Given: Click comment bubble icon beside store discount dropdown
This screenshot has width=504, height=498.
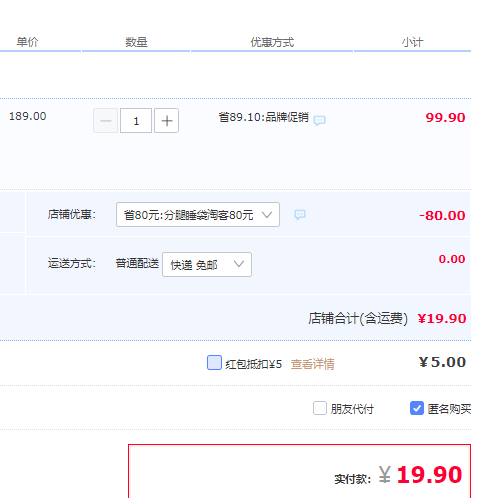Looking at the screenshot, I should click(300, 214).
